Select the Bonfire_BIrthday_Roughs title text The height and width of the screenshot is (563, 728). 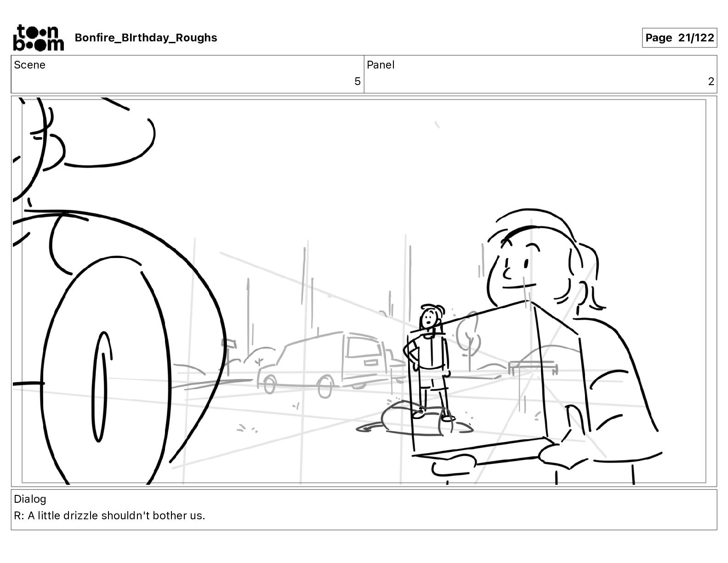coord(146,38)
